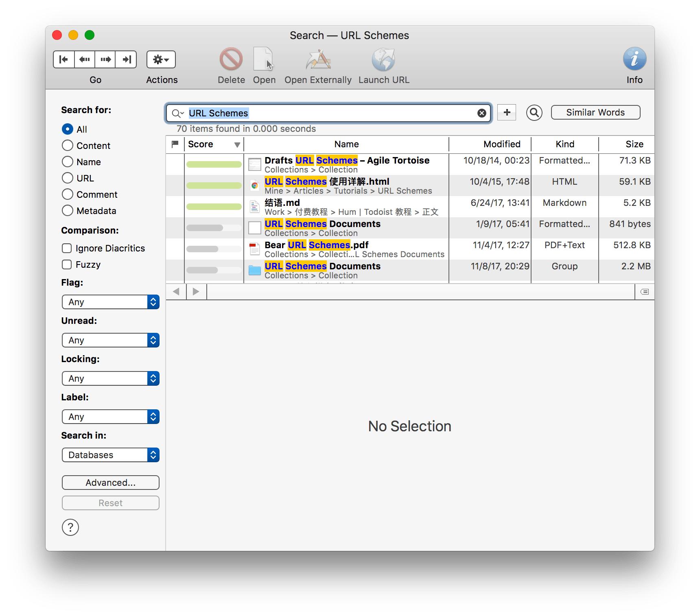The width and height of the screenshot is (700, 616).
Task: Click the magnifier search button
Action: [534, 113]
